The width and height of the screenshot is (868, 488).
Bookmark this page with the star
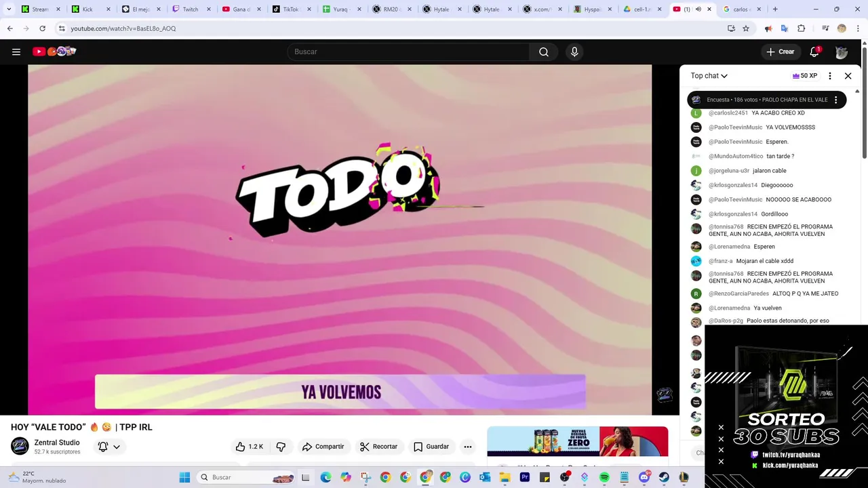(746, 28)
